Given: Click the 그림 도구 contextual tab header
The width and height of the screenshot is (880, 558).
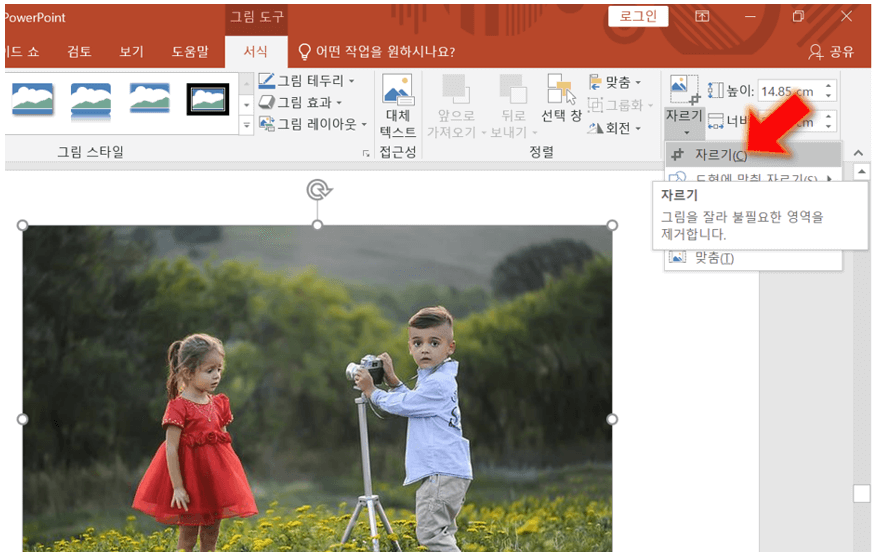Looking at the screenshot, I should tap(257, 17).
